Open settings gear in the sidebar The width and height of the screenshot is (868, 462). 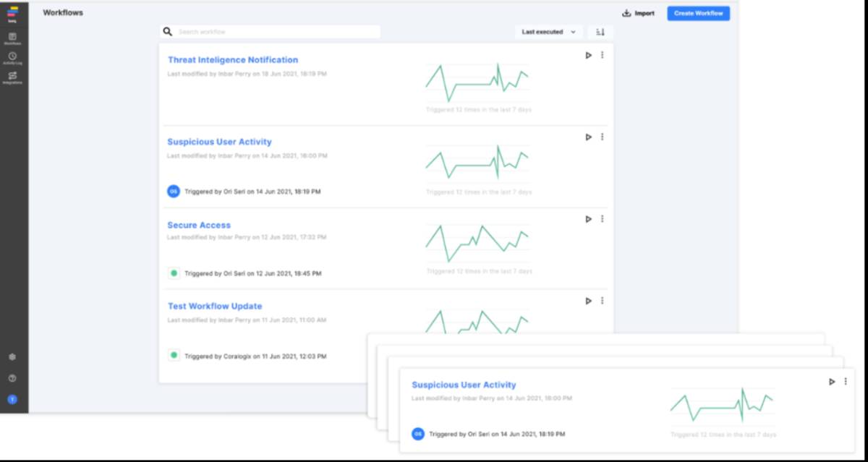[12, 357]
